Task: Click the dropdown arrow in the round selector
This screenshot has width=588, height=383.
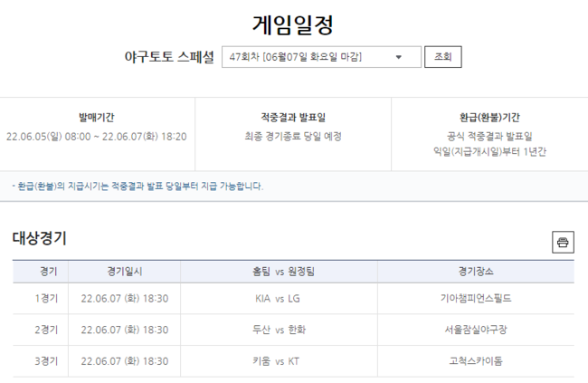Action: (x=399, y=57)
